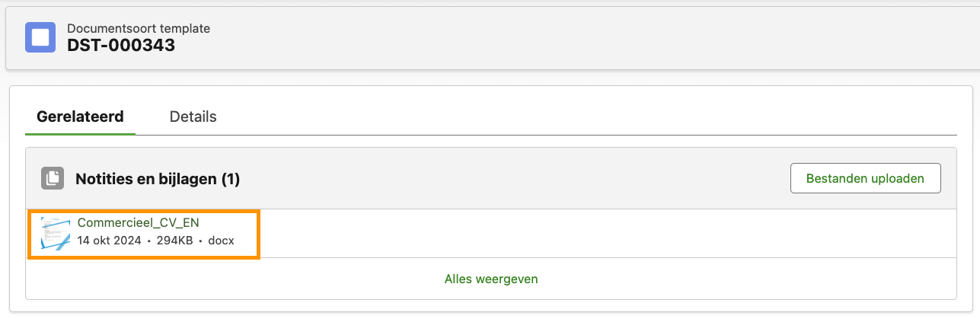This screenshot has height=319, width=980.
Task: Open the Commercieel_CV_EN file name link
Action: [x=128, y=223]
